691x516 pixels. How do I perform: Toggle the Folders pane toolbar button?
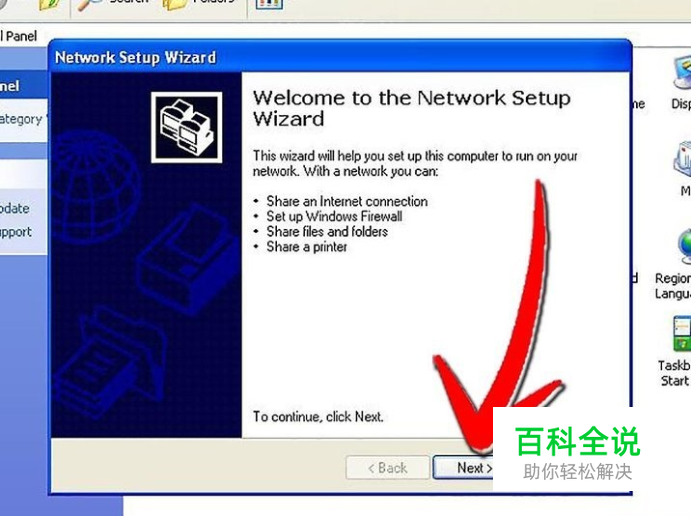(x=199, y=4)
